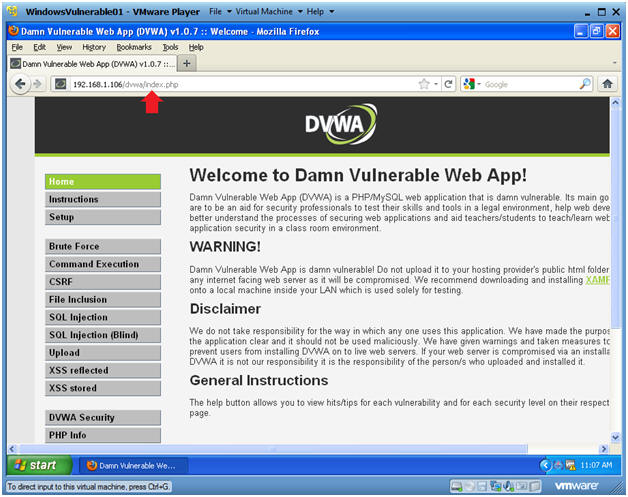
Task: Open the SQL Injection (Blind) module
Action: pos(103,335)
